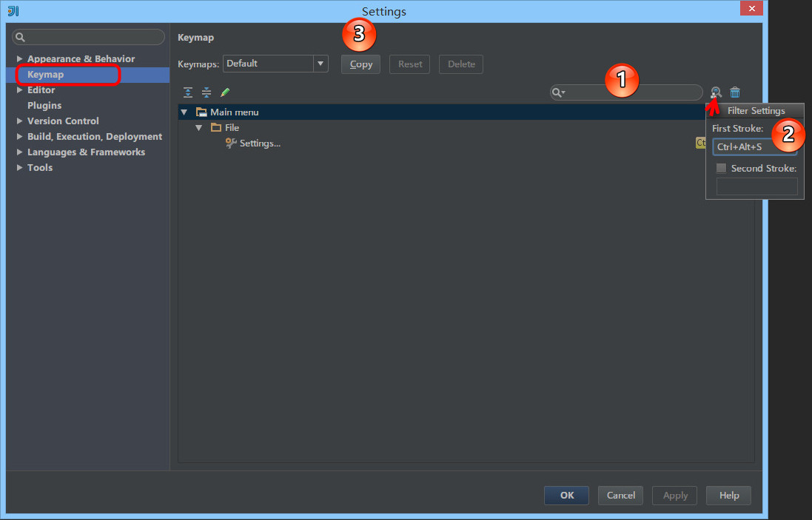The image size is (812, 520).
Task: Open the search field filter magnifier dropdown
Action: pyautogui.click(x=559, y=92)
